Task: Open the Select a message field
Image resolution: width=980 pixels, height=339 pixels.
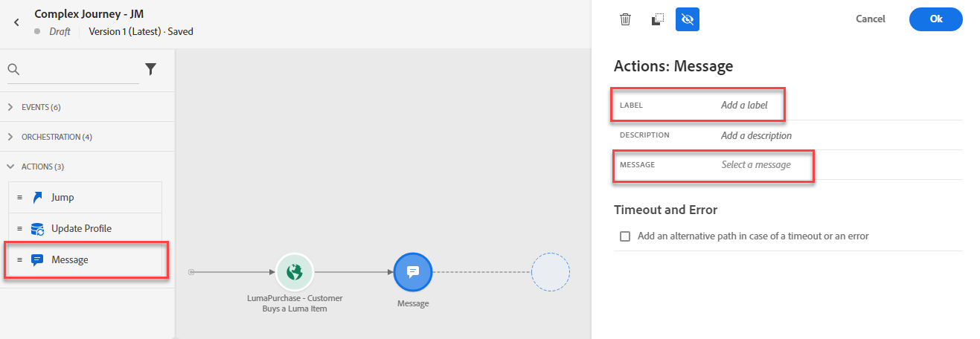Action: (x=756, y=165)
